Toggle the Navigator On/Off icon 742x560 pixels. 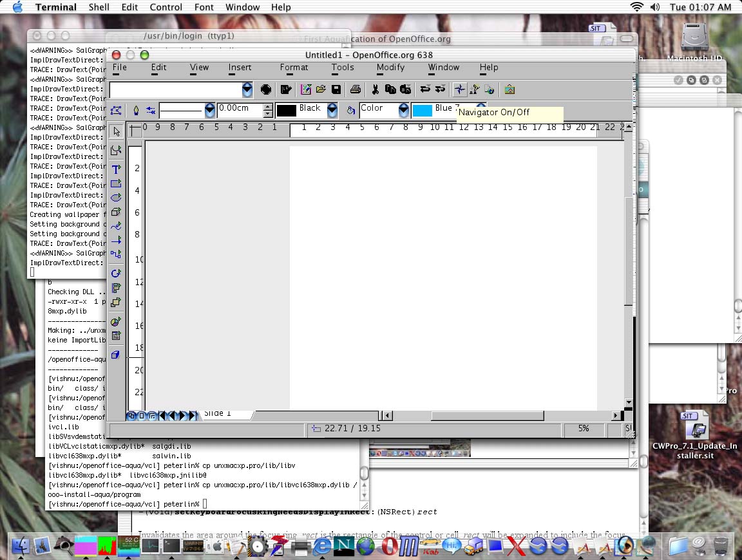click(x=459, y=89)
